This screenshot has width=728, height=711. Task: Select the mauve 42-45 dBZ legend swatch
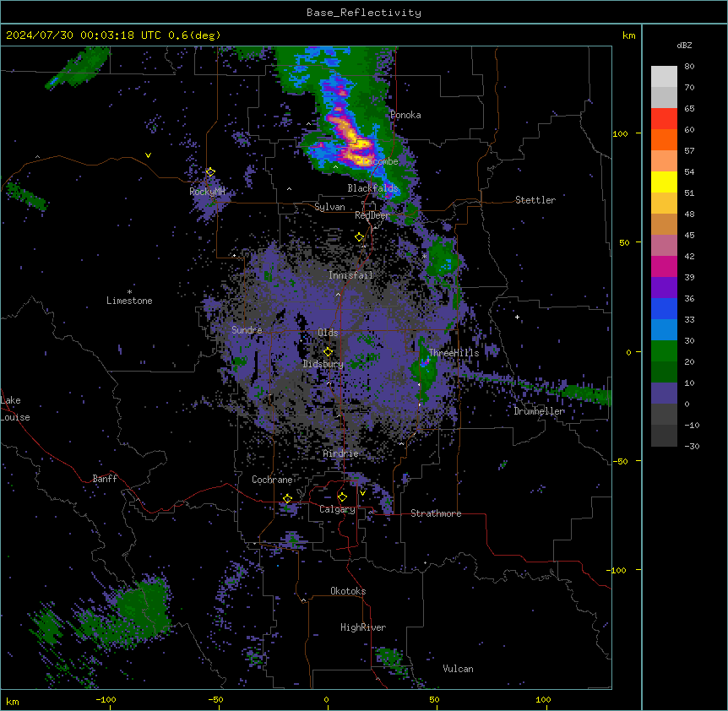[664, 245]
